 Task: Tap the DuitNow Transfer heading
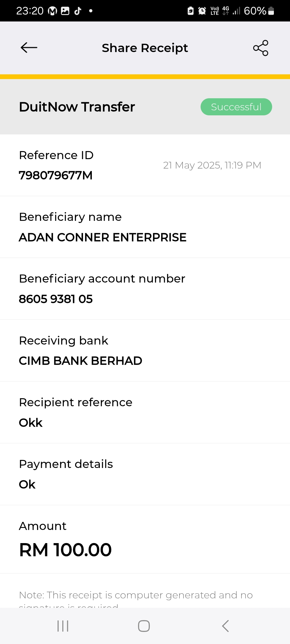coord(77,107)
